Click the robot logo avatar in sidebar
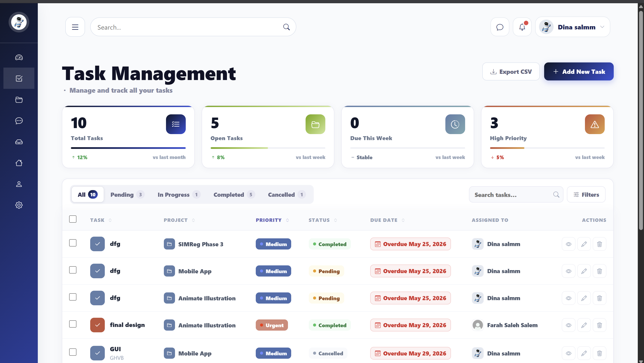 coord(19,22)
